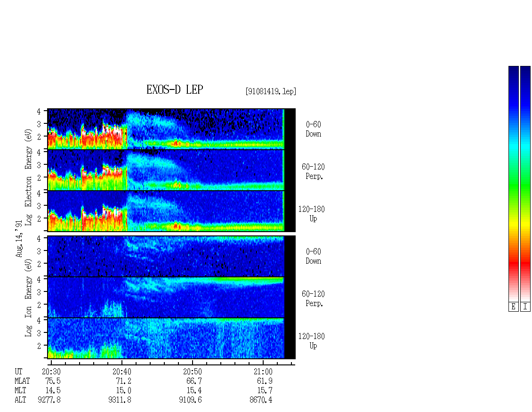Click the Log Ion Energy (eV) axis label
The width and height of the screenshot is (532, 412).
pyautogui.click(x=28, y=298)
